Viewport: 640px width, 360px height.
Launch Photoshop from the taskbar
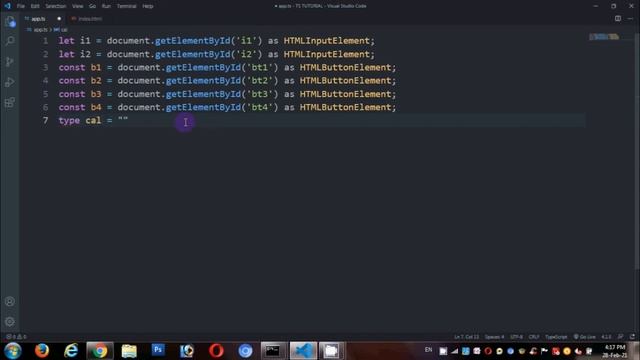[x=158, y=350]
